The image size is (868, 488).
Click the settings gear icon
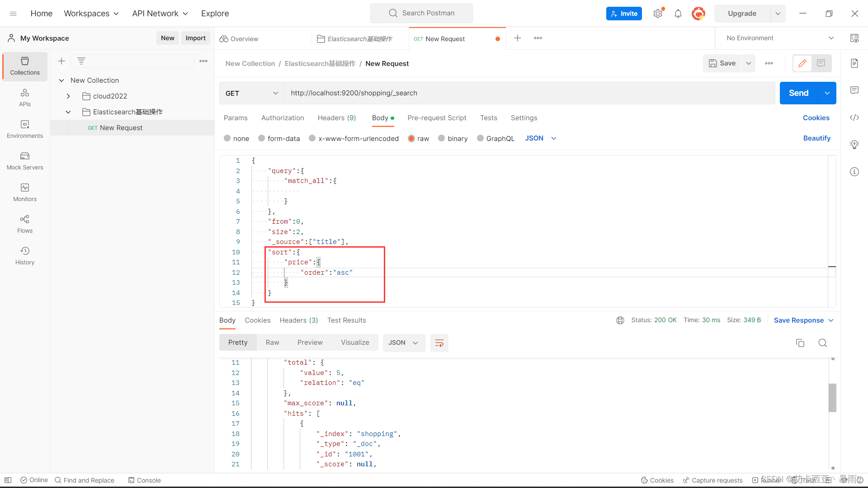pos(658,14)
